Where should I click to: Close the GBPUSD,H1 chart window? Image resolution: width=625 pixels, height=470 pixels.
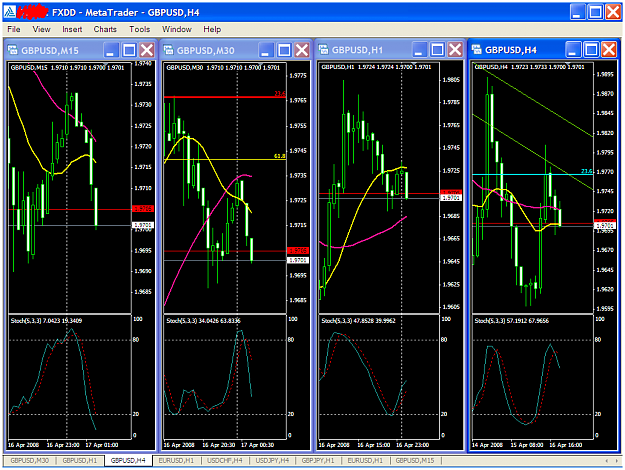[455, 50]
